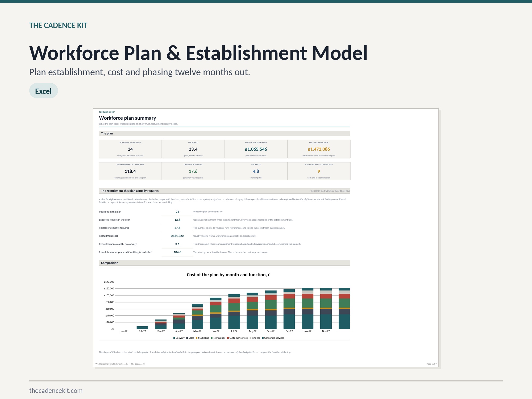This screenshot has width=532, height=399.
Task: Click the Excel format badge
Action: [x=43, y=91]
